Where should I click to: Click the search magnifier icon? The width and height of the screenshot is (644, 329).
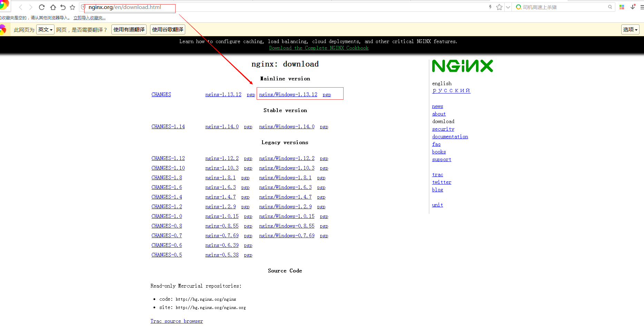coord(610,7)
